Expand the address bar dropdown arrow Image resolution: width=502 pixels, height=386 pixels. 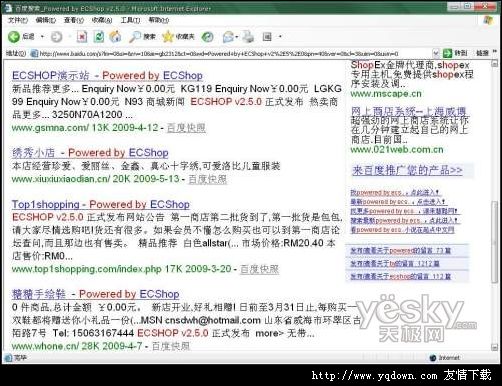pyautogui.click(x=435, y=53)
